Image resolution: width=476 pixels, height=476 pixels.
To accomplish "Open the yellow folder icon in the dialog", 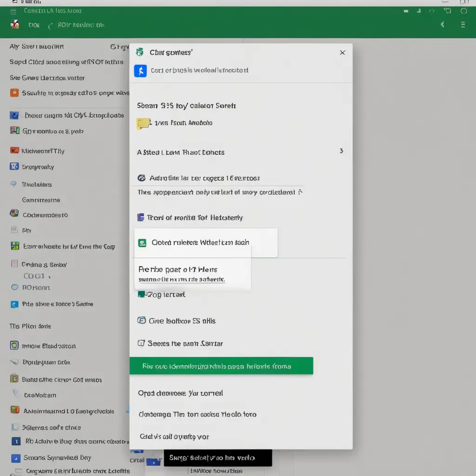I will (x=143, y=123).
